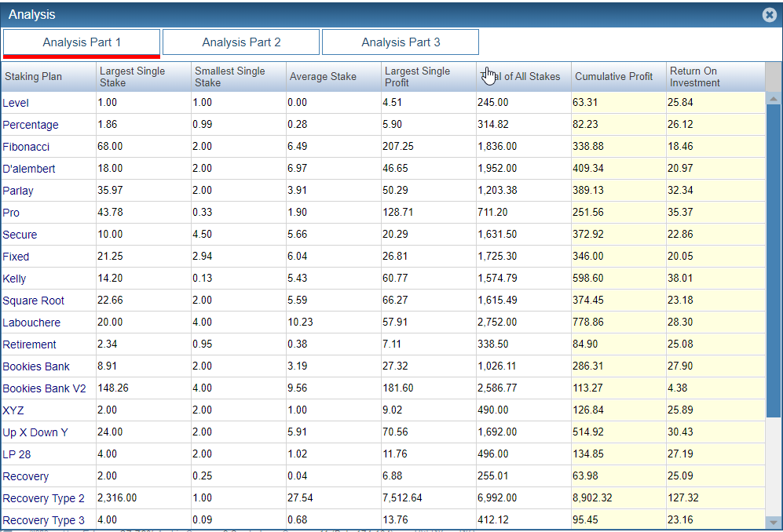Sort by Staking Plan column header

coord(33,77)
